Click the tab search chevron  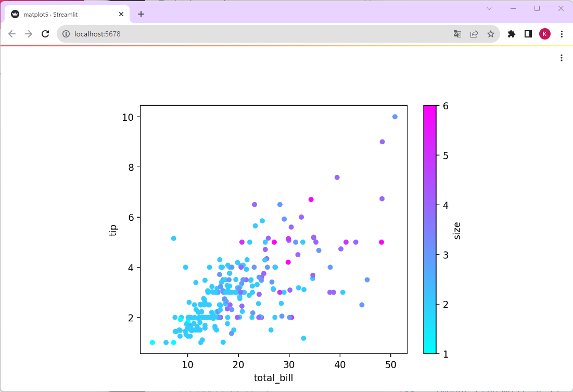488,8
